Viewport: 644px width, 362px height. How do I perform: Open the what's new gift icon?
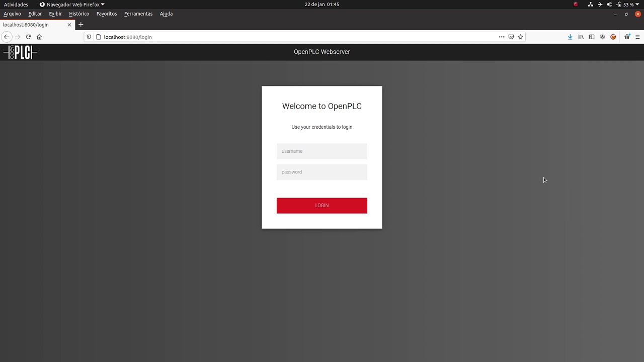(x=627, y=37)
